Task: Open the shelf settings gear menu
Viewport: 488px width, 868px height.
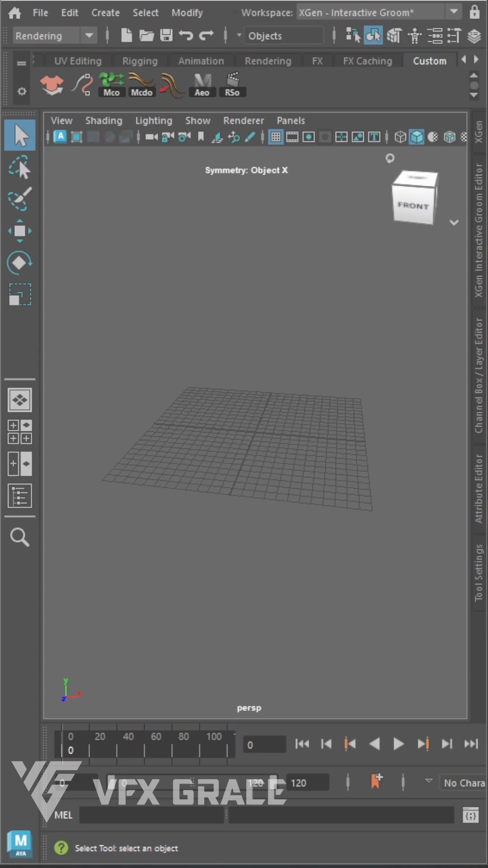Action: 22,91
